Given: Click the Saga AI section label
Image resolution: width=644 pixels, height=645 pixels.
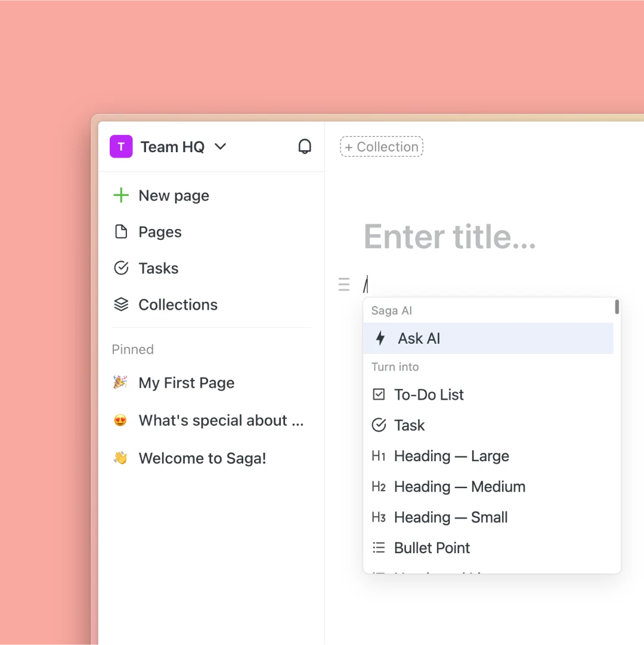Looking at the screenshot, I should pos(391,311).
